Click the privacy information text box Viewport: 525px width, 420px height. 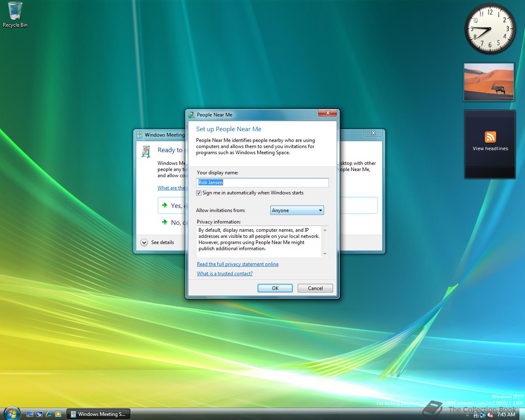tap(259, 242)
